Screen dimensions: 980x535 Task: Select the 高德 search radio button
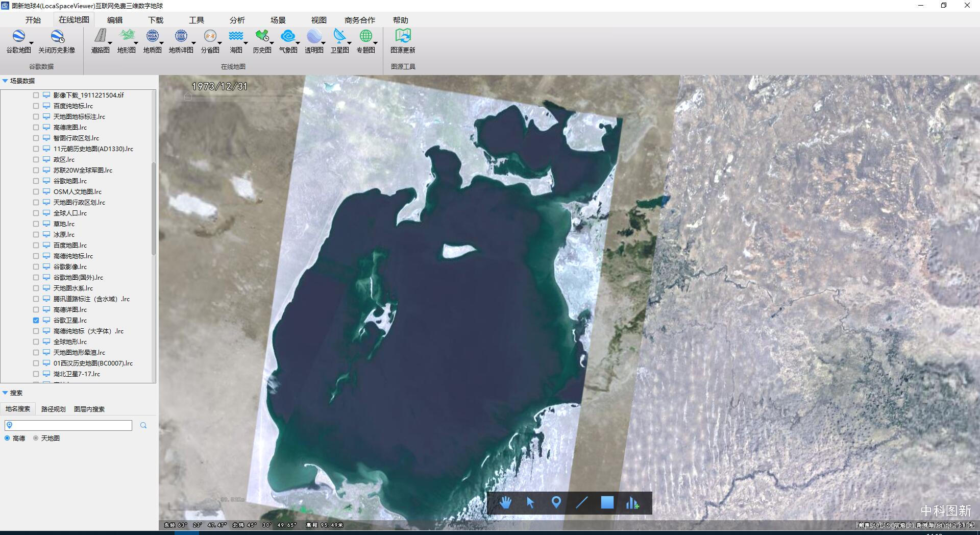(7, 438)
